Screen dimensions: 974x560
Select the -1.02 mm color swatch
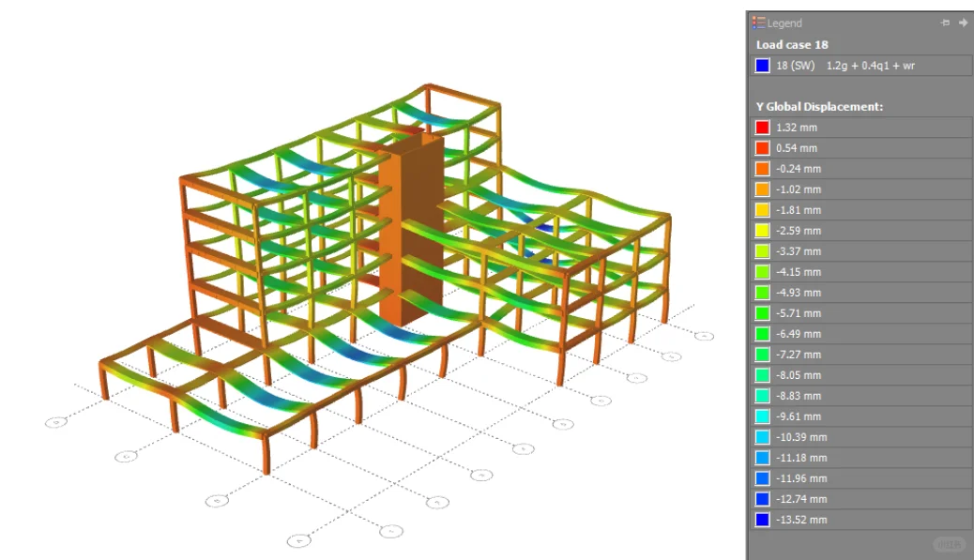[762, 189]
